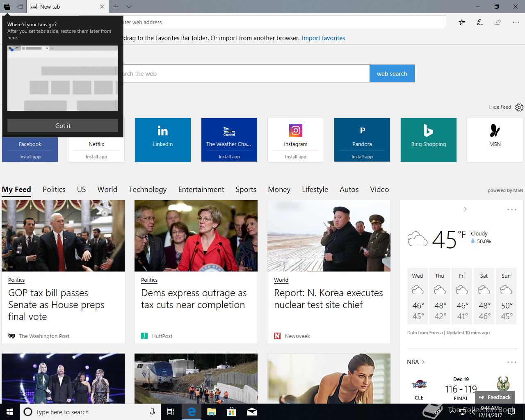Open Task View in taskbar
Viewport: 525px width, 420px height.
pos(171,412)
